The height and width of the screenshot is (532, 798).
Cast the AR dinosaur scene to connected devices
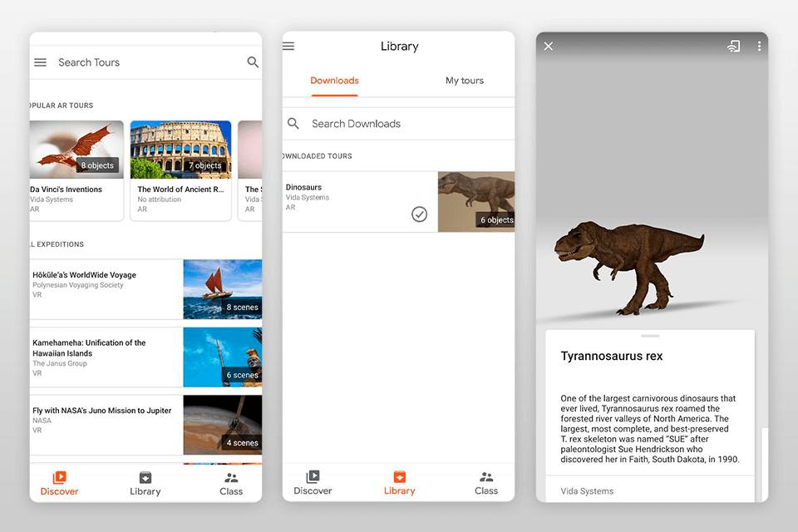(x=734, y=46)
